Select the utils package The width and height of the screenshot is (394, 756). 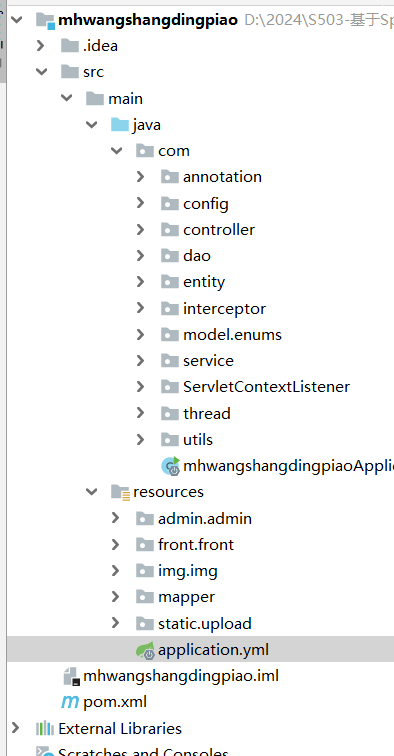[198, 439]
